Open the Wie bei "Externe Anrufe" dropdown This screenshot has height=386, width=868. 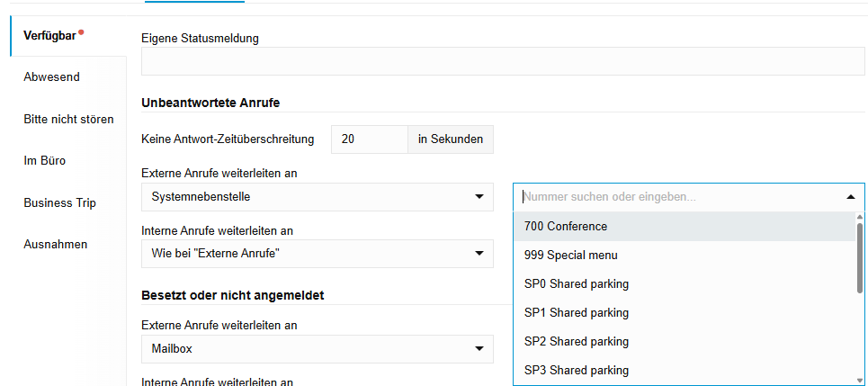tap(318, 254)
